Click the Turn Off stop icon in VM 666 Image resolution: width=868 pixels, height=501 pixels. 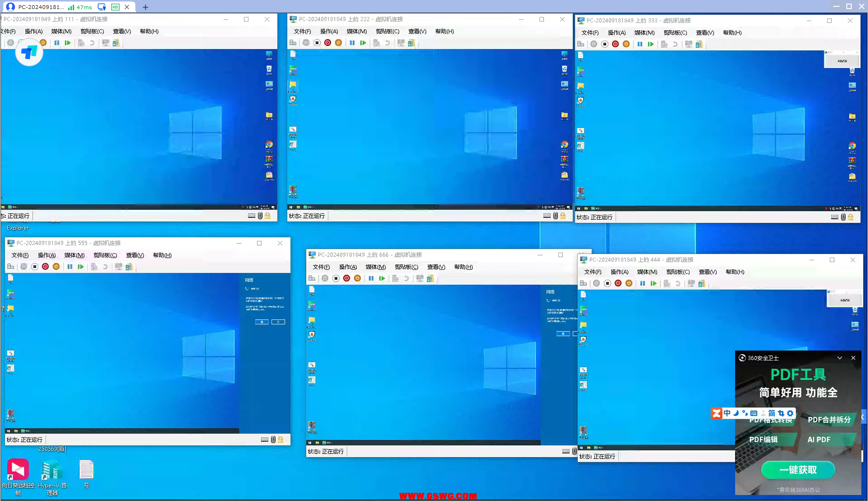tap(336, 278)
